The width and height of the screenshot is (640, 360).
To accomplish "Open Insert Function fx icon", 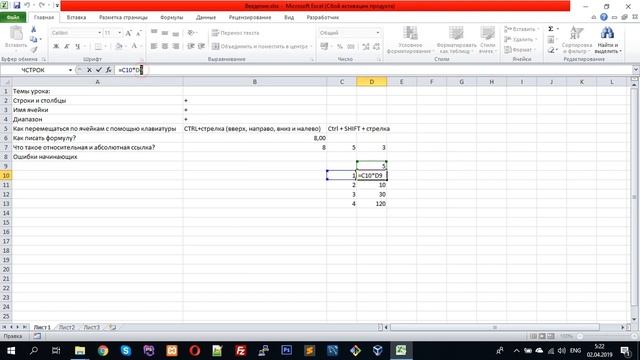I will pos(109,70).
